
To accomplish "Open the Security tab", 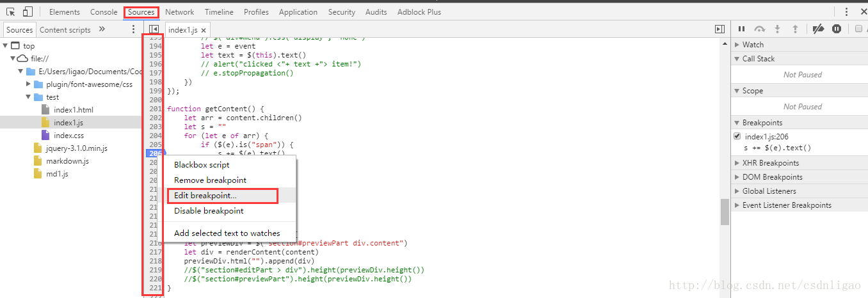I will [x=342, y=12].
